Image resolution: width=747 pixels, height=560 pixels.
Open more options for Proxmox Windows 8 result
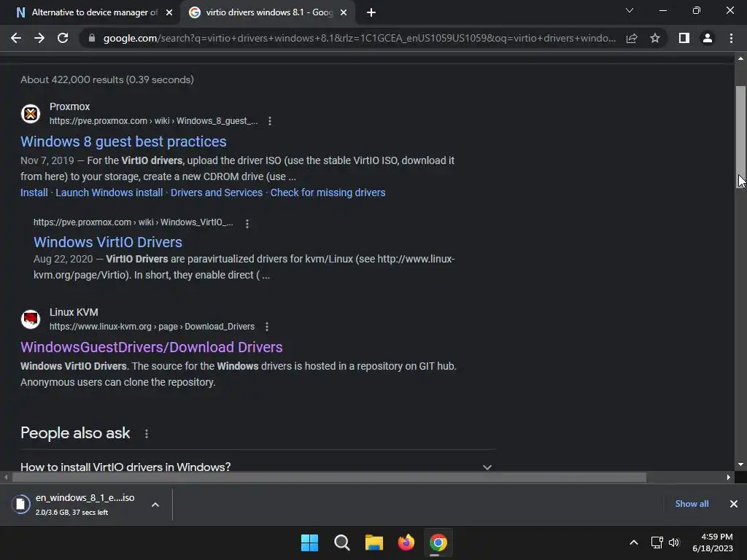pos(270,121)
